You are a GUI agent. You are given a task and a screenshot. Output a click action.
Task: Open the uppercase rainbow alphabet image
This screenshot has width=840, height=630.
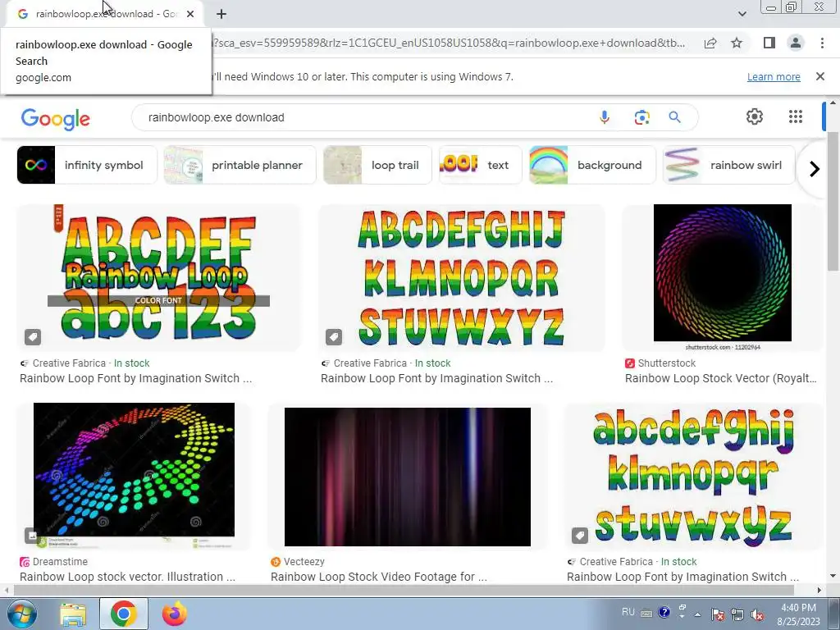tap(461, 277)
